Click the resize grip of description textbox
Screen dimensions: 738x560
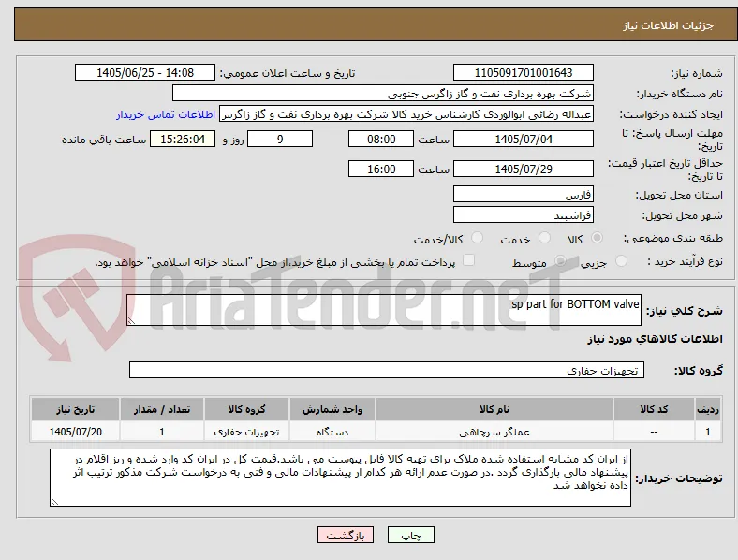point(131,321)
